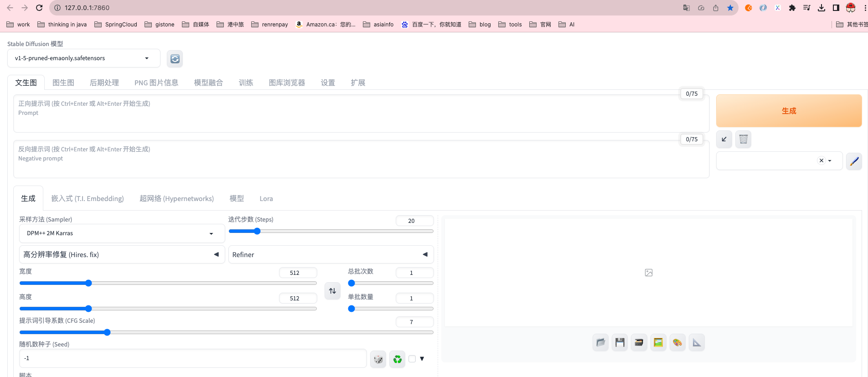Send image to inpaint via palette icon
868x377 pixels.
click(x=677, y=342)
